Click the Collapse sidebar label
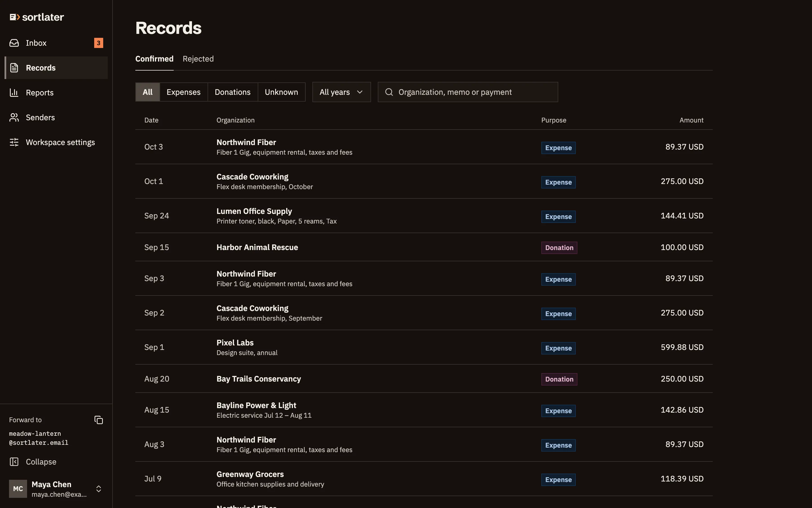 coord(41,462)
